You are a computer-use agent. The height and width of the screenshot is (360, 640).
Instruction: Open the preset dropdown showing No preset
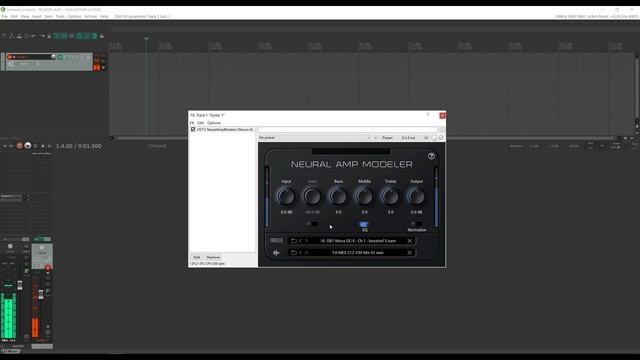[315, 138]
